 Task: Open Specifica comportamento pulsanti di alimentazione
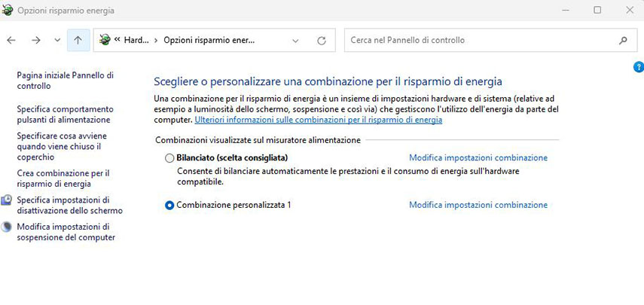click(65, 114)
